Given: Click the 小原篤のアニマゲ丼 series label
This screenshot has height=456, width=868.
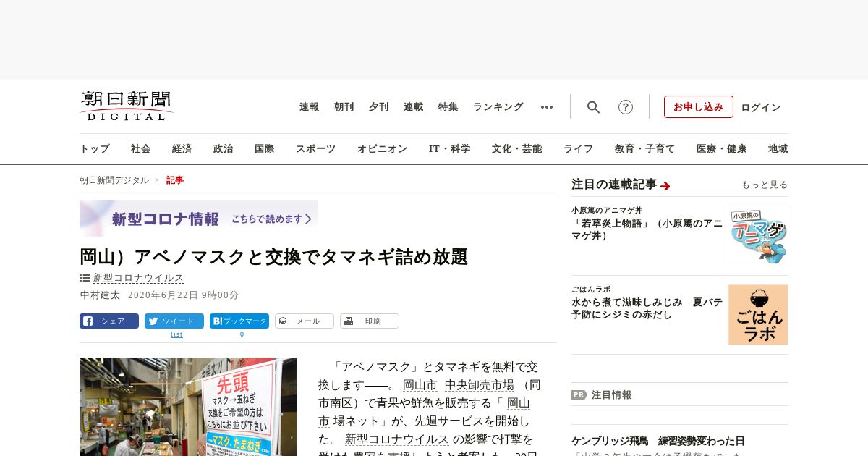Looking at the screenshot, I should point(607,211).
